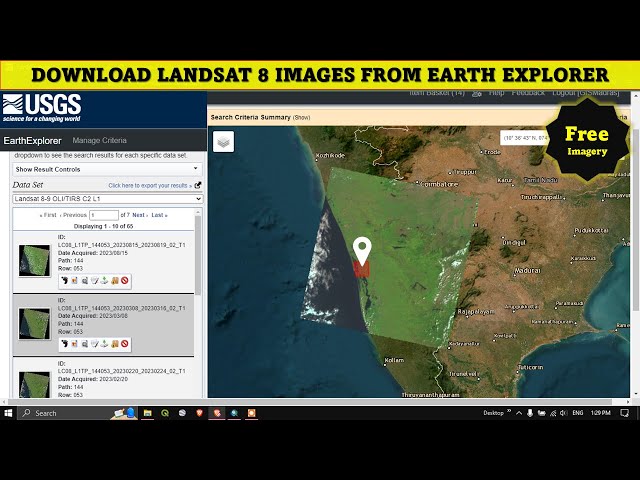This screenshot has width=640, height=480.
Task: Expand the Show Result Controls dropdown
Action: coord(107,169)
